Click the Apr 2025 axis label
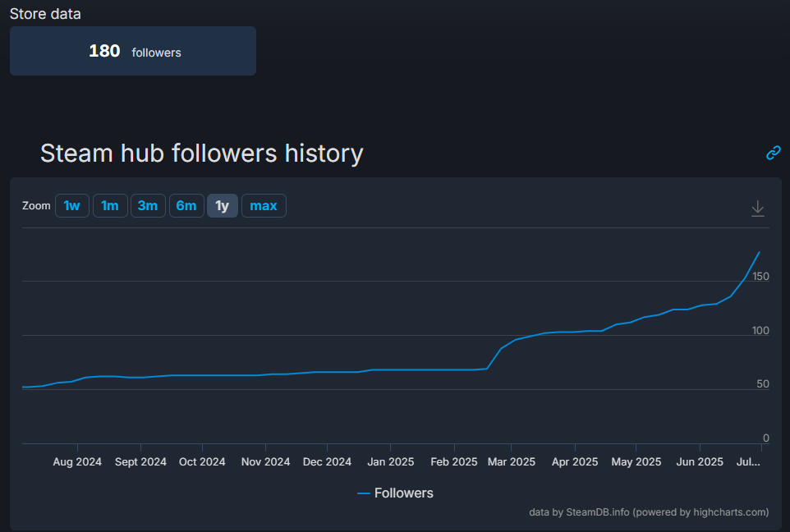The image size is (790, 532). tap(575, 461)
